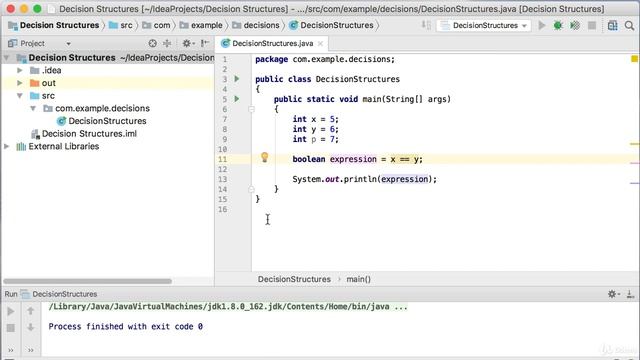Viewport: 640px width, 360px height.
Task: Open Project Structure from the toolbar
Action: pyautogui.click(x=612, y=25)
